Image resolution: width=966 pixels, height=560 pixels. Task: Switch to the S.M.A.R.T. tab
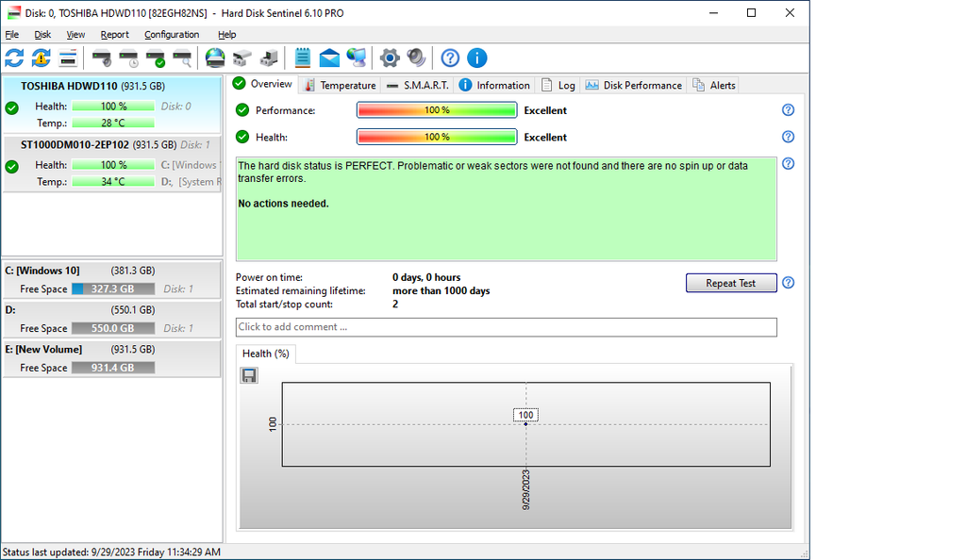coord(418,85)
